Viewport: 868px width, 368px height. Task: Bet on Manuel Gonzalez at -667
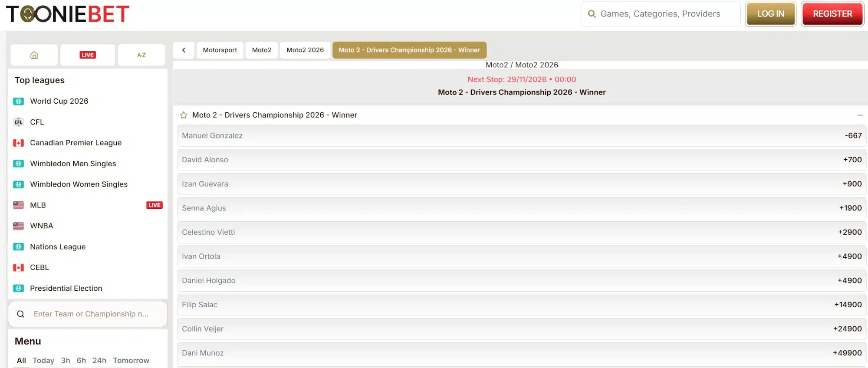(x=522, y=136)
